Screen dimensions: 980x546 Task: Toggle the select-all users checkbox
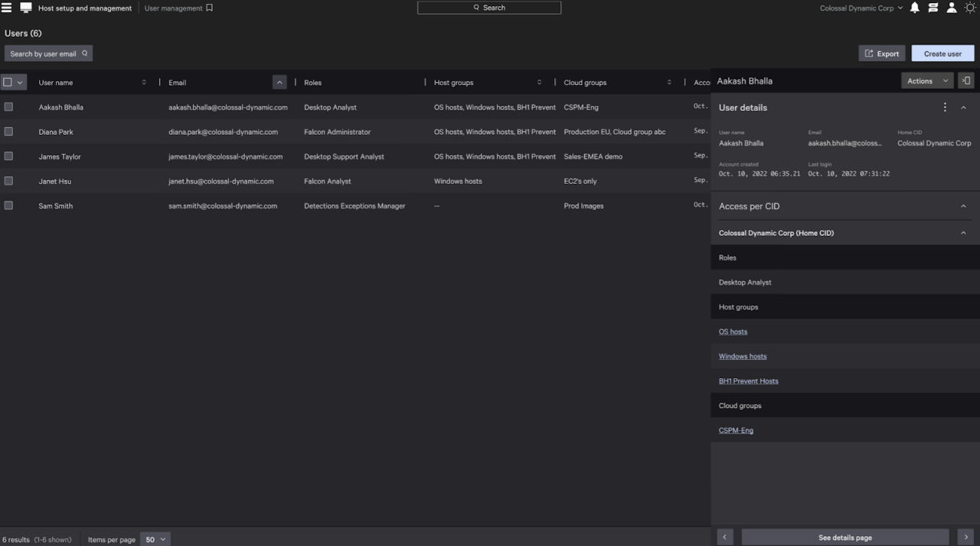coord(8,82)
